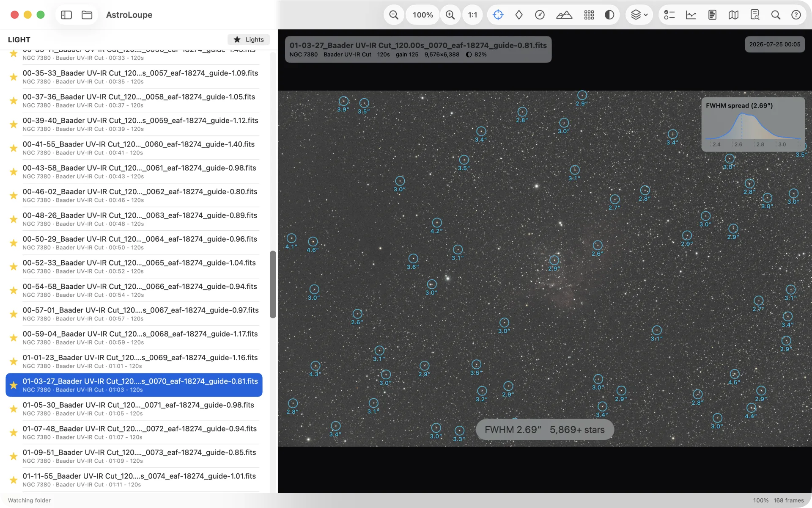Toggle the compass orientation overlay
Image resolution: width=812 pixels, height=508 pixels.
click(540, 15)
